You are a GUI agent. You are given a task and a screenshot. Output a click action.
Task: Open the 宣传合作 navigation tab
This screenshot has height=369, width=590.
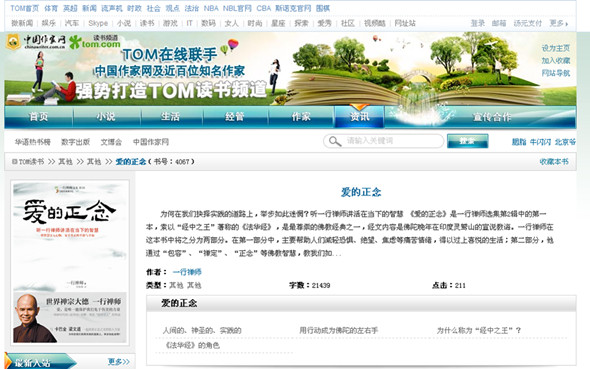point(492,117)
